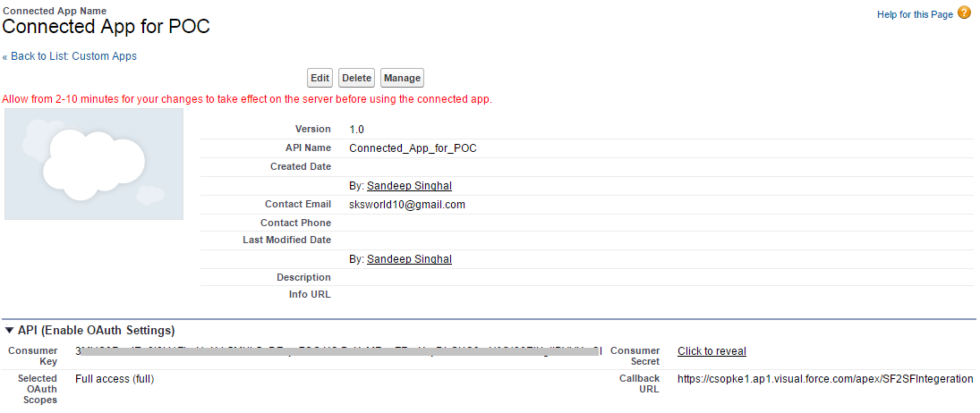Select the API Name value Connected_App_for_POC
The image size is (980, 413).
(x=413, y=148)
